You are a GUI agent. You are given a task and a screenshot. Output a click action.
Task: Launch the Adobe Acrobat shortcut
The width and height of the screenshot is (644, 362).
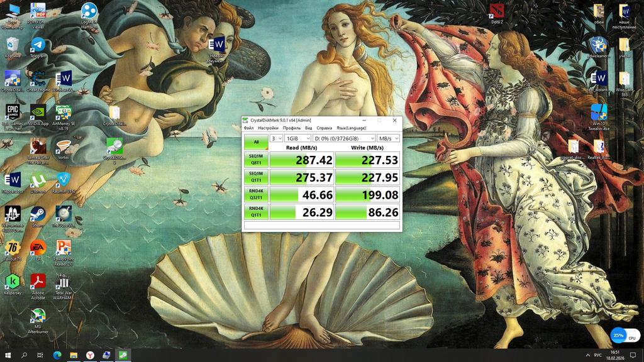click(x=38, y=282)
